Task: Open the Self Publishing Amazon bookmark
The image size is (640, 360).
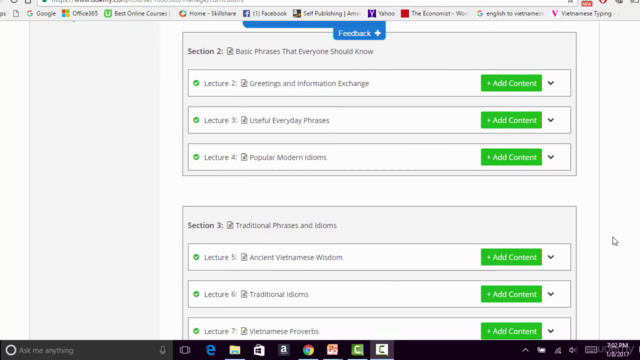Action: click(327, 13)
